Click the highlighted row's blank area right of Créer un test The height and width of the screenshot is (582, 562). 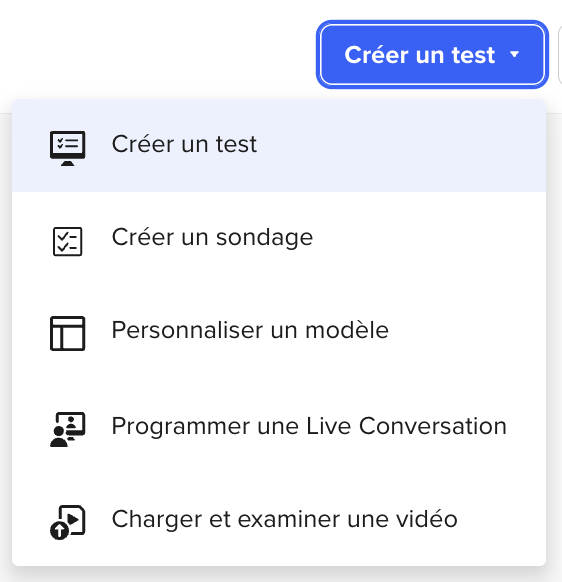pos(401,146)
